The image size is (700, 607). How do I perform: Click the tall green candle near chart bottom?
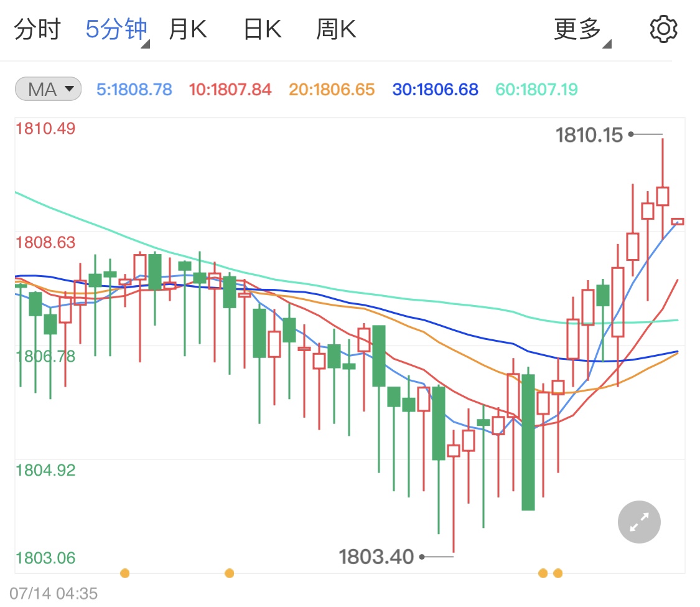[x=528, y=442]
